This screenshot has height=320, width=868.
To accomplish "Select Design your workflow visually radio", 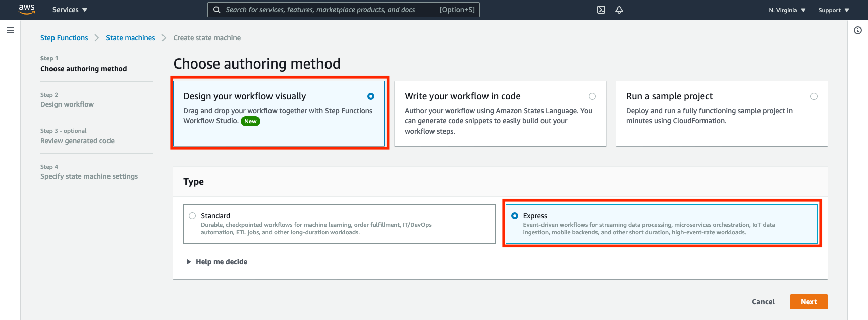I will tap(371, 96).
